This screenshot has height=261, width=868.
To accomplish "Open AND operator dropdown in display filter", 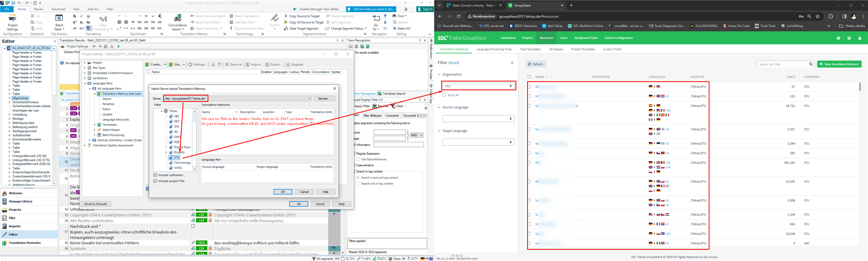I will tap(416, 135).
